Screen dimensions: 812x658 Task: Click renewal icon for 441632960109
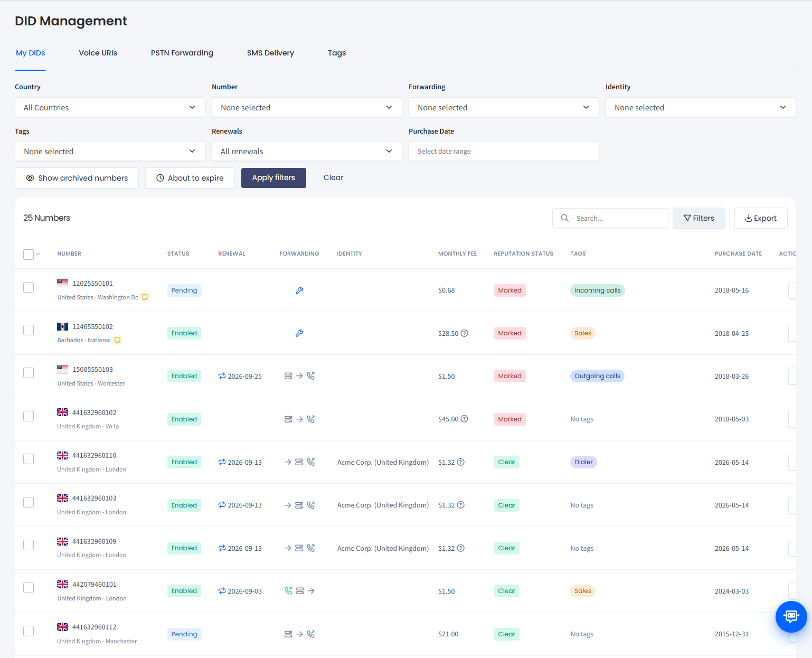(x=222, y=548)
